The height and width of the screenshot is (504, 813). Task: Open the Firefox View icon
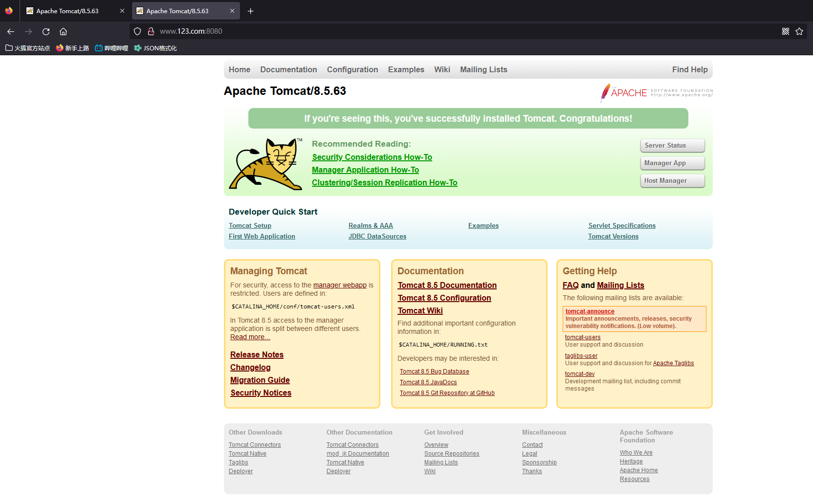click(x=9, y=11)
